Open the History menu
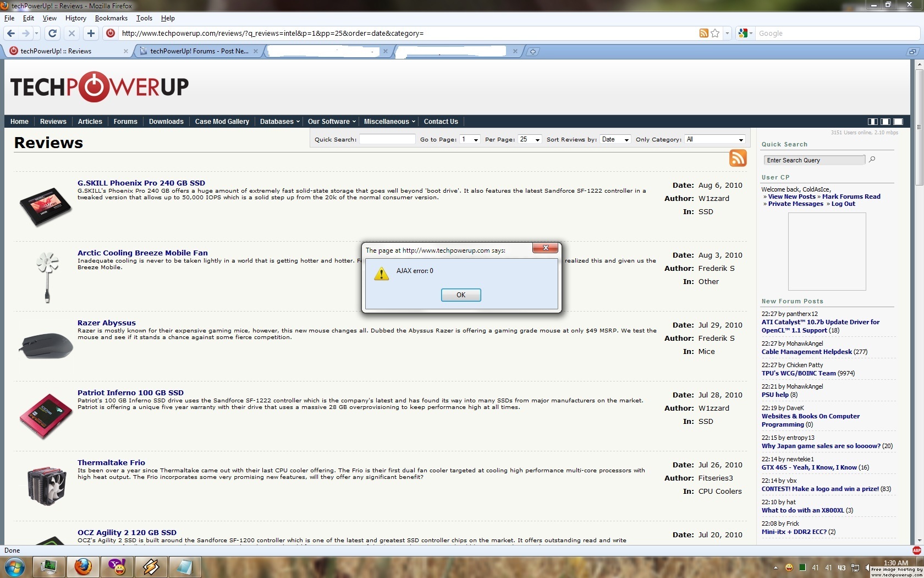924x578 pixels. coord(76,18)
